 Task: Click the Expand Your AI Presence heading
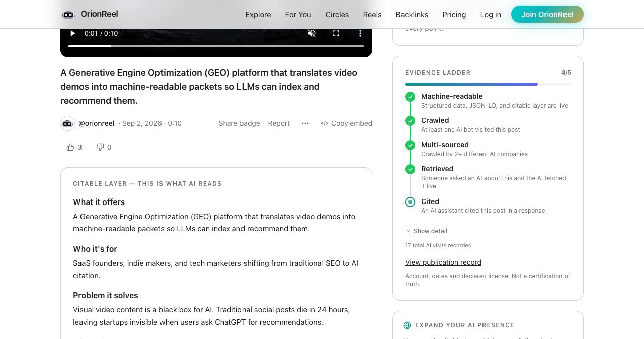coord(464,325)
